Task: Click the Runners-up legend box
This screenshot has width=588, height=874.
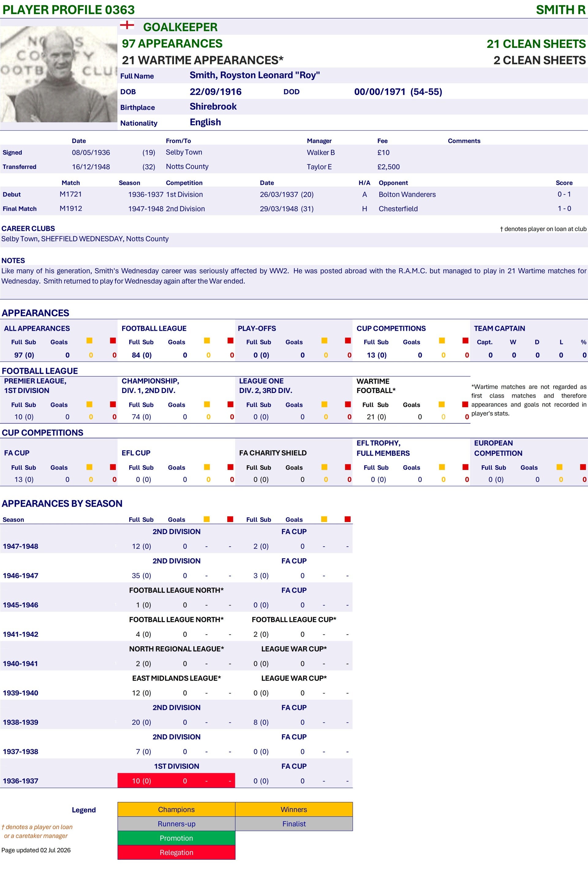Action: [176, 824]
